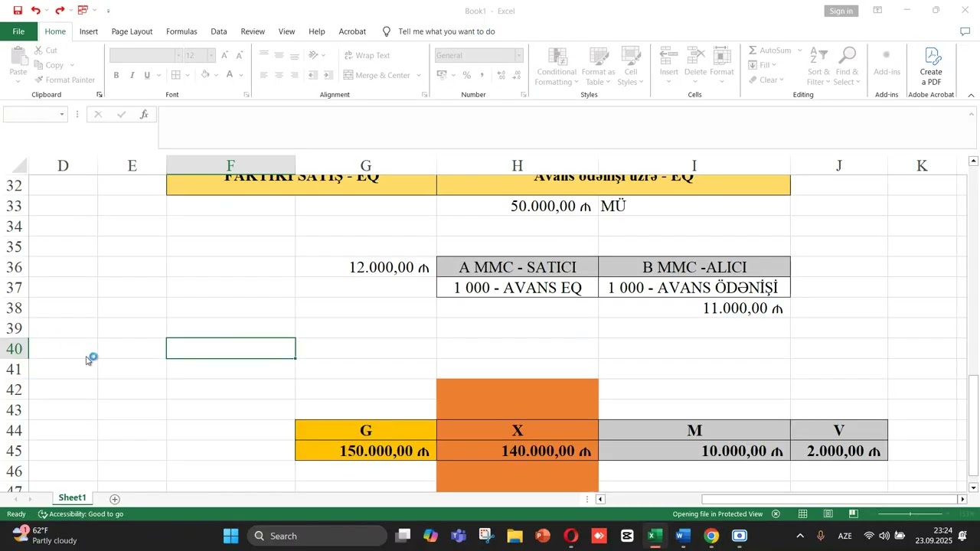Click the zoom slider

[911, 514]
